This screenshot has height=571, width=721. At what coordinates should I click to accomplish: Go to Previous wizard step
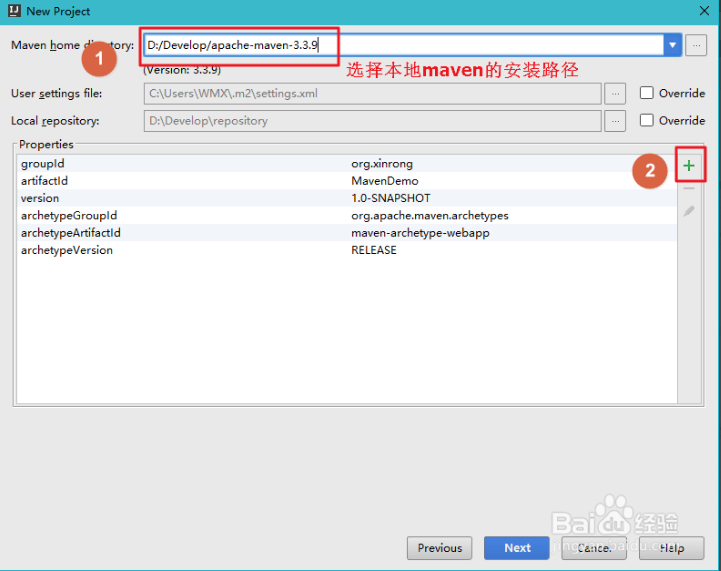pyautogui.click(x=440, y=548)
